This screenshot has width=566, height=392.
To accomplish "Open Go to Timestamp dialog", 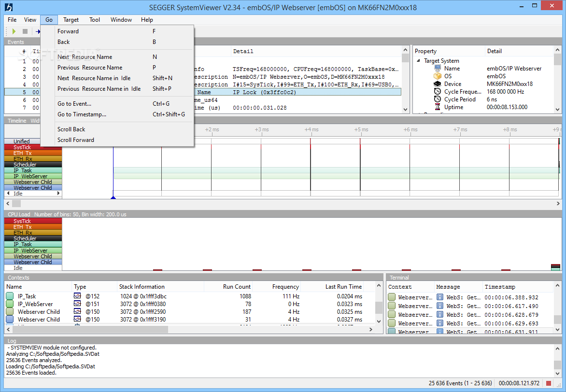I will click(x=117, y=114).
